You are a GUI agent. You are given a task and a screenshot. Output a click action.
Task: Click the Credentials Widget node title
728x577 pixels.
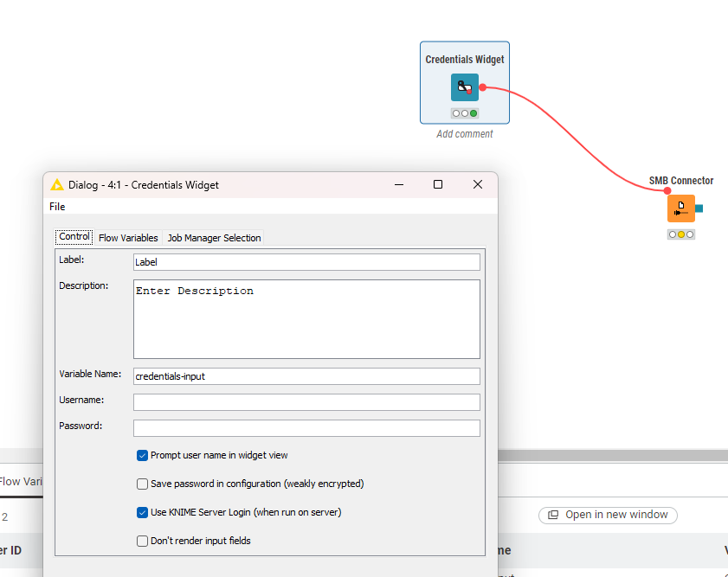[465, 60]
